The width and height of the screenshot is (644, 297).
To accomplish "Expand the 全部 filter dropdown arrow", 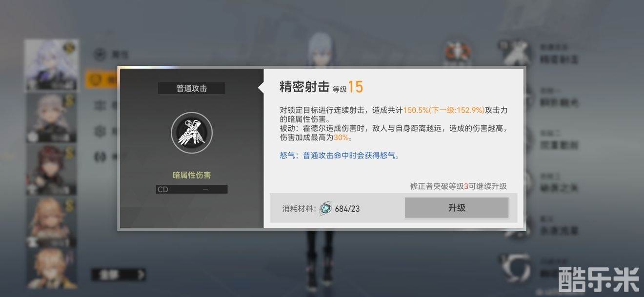I will tap(141, 275).
